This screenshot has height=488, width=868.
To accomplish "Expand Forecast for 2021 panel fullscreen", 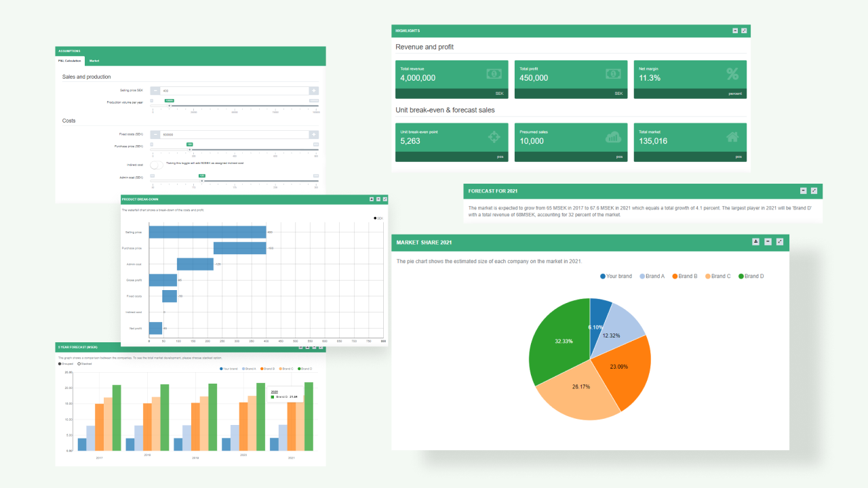I will tap(814, 191).
